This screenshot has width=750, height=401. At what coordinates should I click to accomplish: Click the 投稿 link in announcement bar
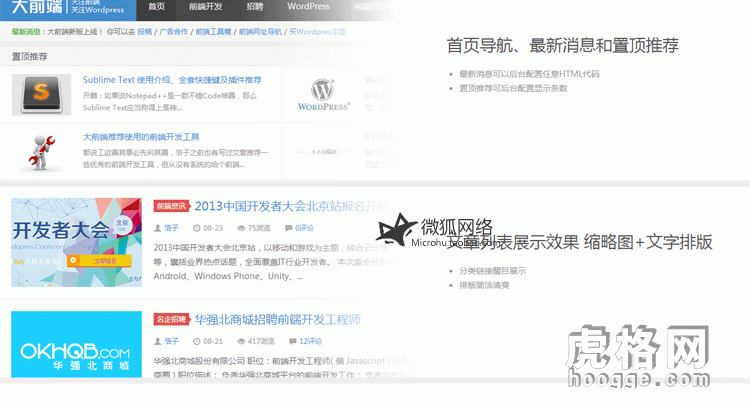pyautogui.click(x=145, y=32)
